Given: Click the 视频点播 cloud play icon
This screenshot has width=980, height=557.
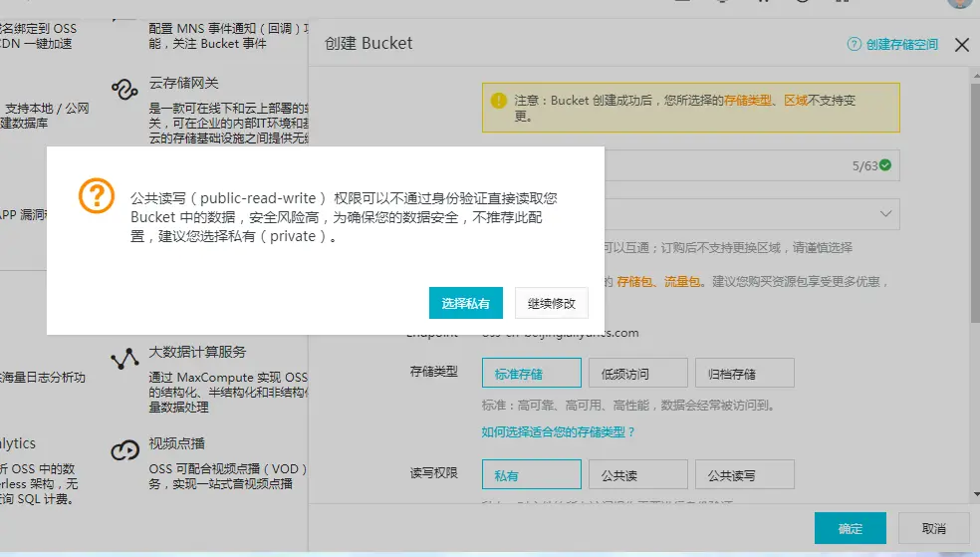Looking at the screenshot, I should [124, 450].
